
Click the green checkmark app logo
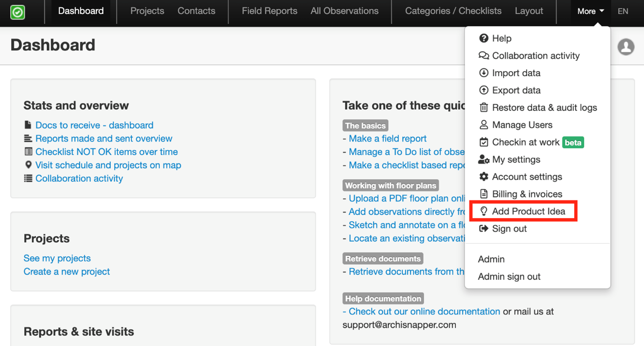tap(18, 12)
